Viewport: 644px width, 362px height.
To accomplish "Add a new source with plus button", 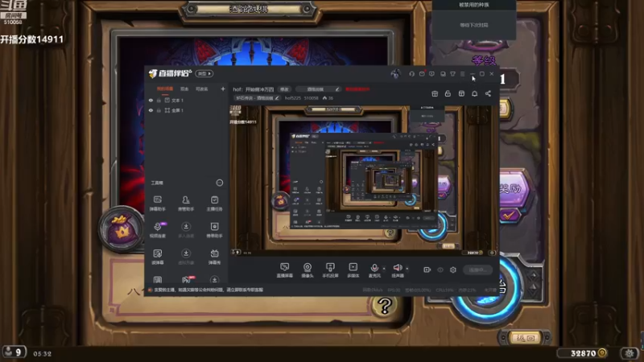I will point(223,88).
